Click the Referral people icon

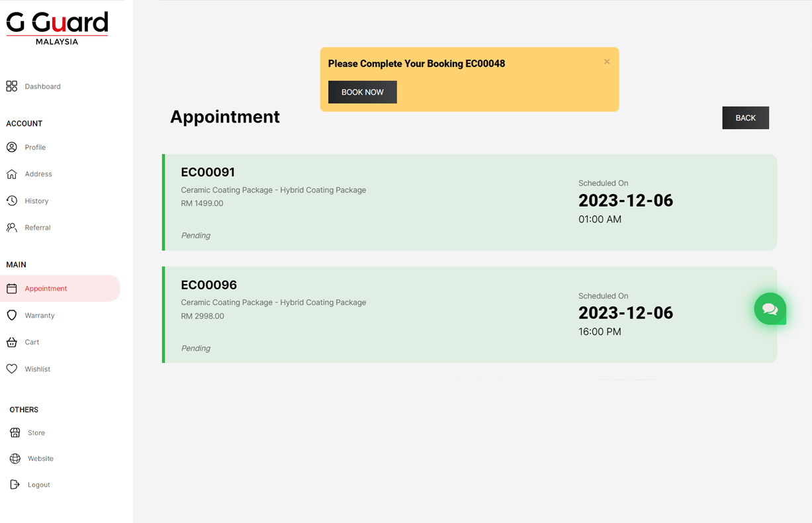tap(12, 228)
